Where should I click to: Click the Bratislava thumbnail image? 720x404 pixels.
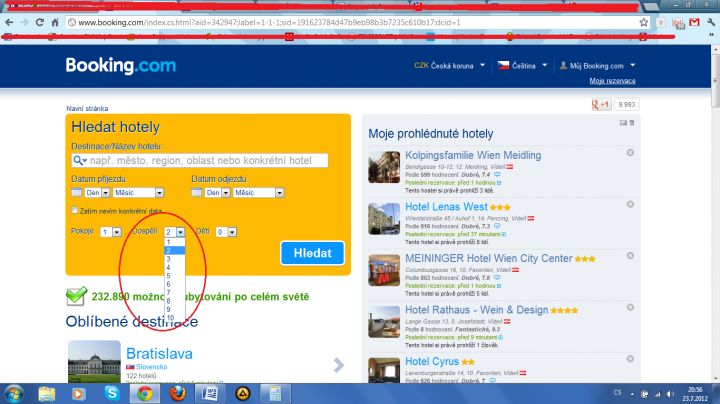(x=94, y=361)
